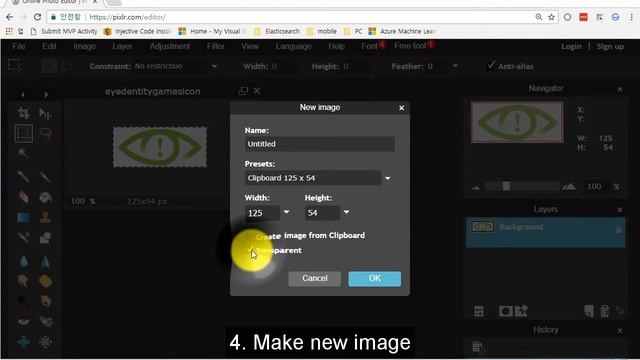Select the Burn tool

pyautogui.click(x=45, y=301)
